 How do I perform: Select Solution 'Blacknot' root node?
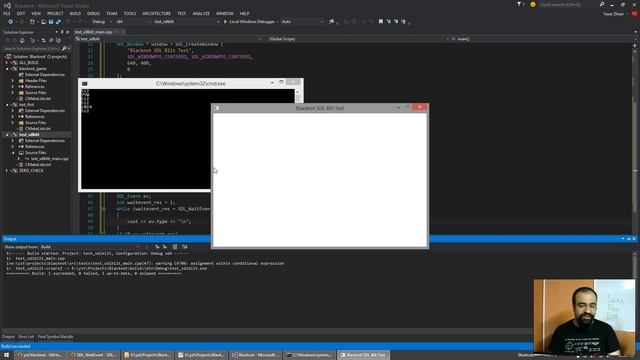pyautogui.click(x=40, y=57)
